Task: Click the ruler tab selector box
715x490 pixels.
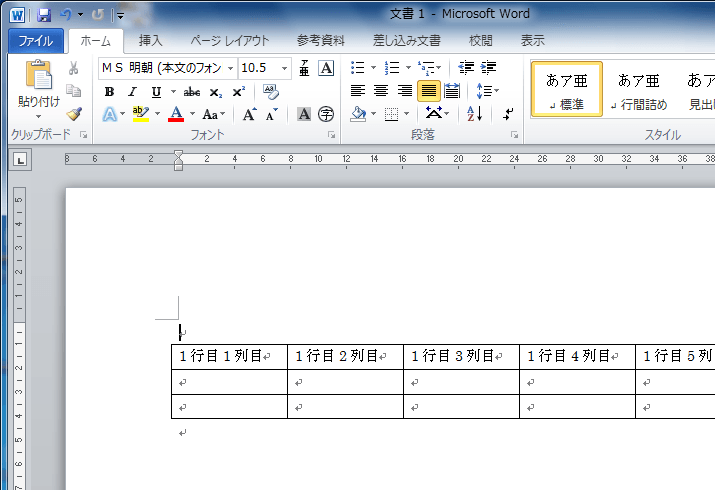Action: pos(20,160)
